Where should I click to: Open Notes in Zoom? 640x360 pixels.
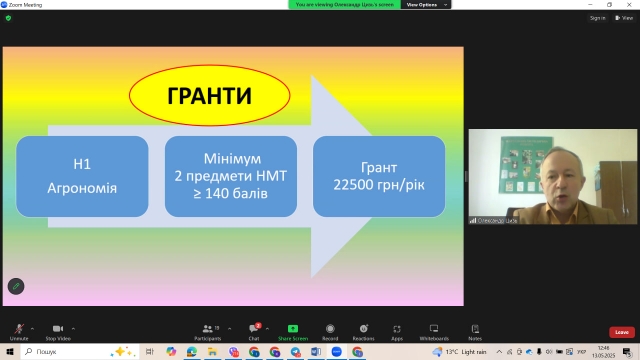click(475, 332)
